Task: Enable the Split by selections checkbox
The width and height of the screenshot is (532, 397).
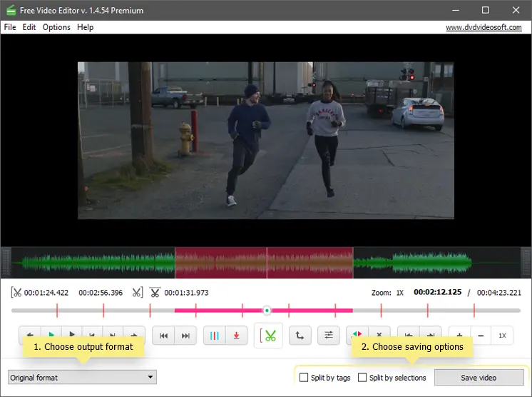Action: click(x=362, y=378)
